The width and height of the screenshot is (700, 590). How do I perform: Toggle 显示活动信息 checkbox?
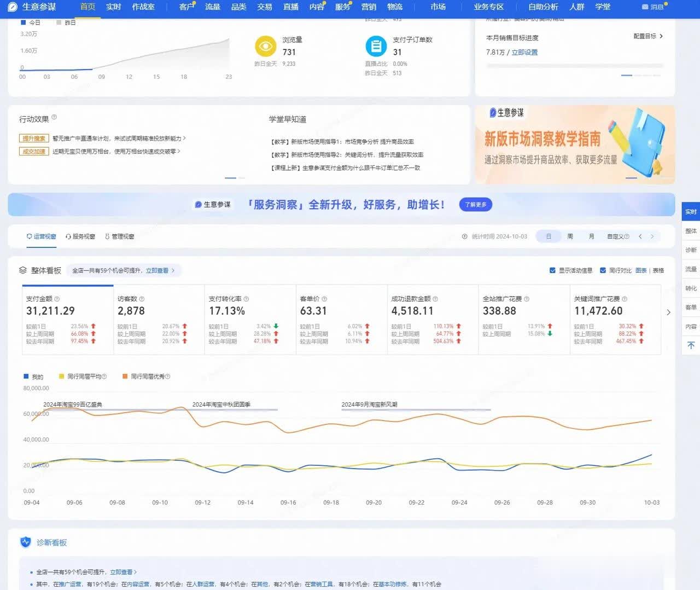tap(552, 270)
